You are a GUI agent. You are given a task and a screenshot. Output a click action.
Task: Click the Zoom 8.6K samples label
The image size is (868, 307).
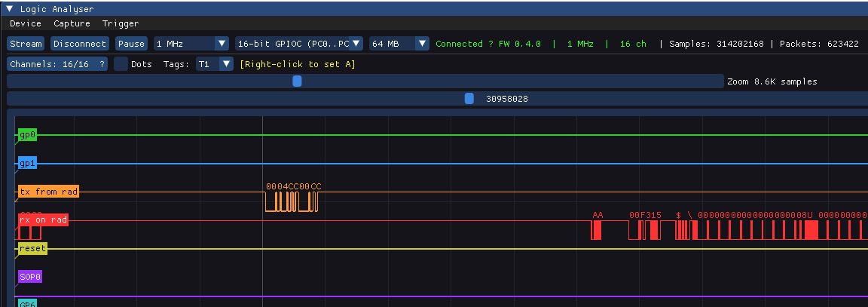(772, 81)
